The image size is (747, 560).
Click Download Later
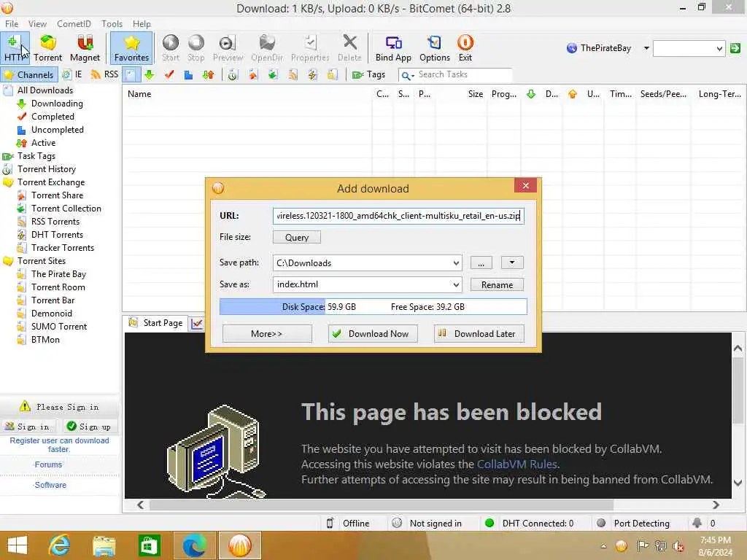pyautogui.click(x=479, y=334)
